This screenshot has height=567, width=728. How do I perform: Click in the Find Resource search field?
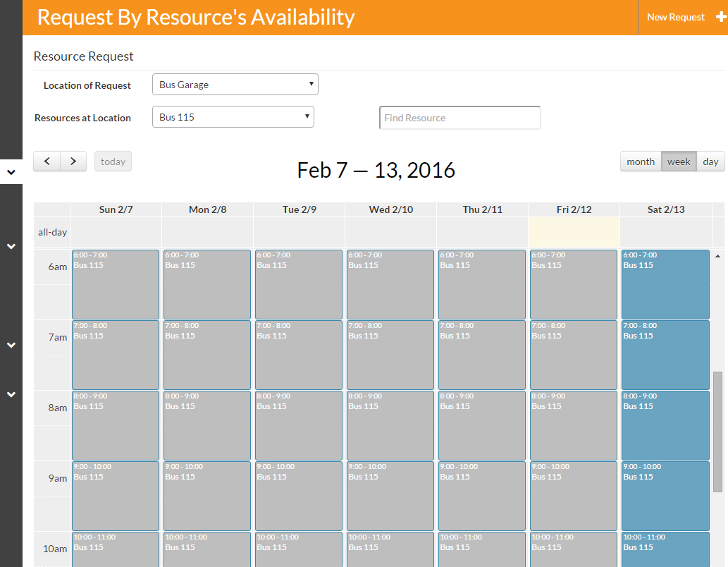point(459,118)
